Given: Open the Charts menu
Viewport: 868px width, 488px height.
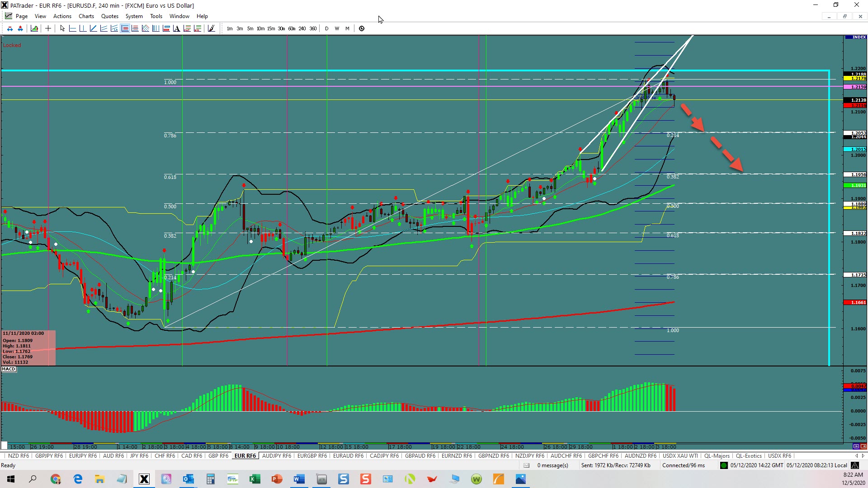Looking at the screenshot, I should (86, 16).
